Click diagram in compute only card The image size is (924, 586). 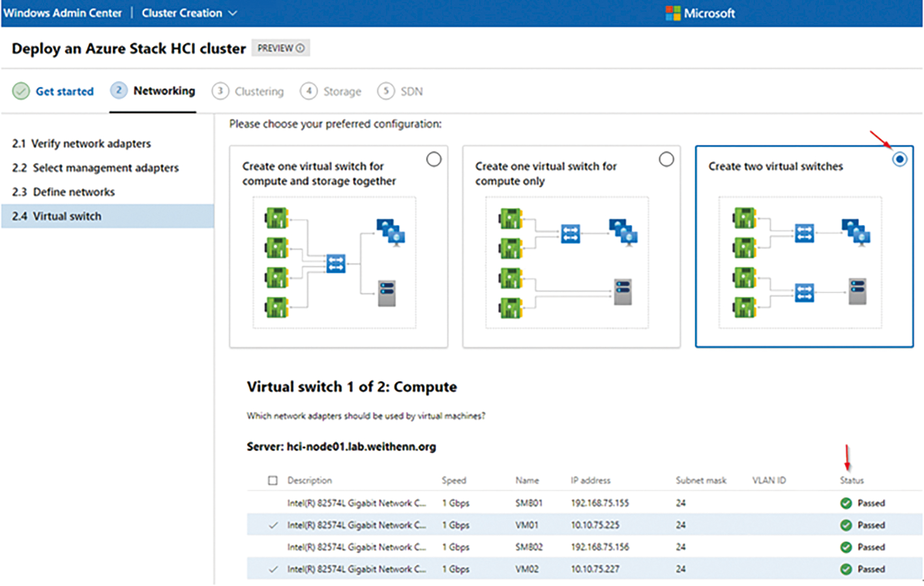coord(567,263)
